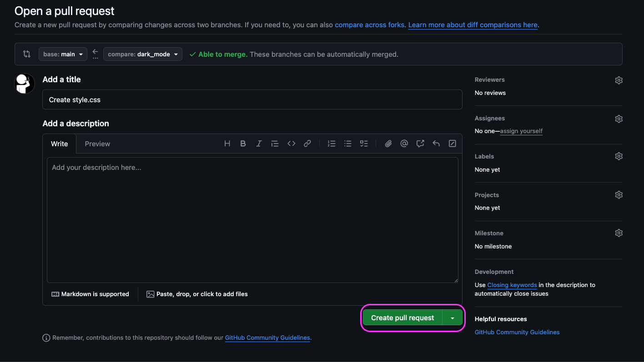644x362 pixels.
Task: Apply italic formatting in the editor
Action: click(259, 143)
